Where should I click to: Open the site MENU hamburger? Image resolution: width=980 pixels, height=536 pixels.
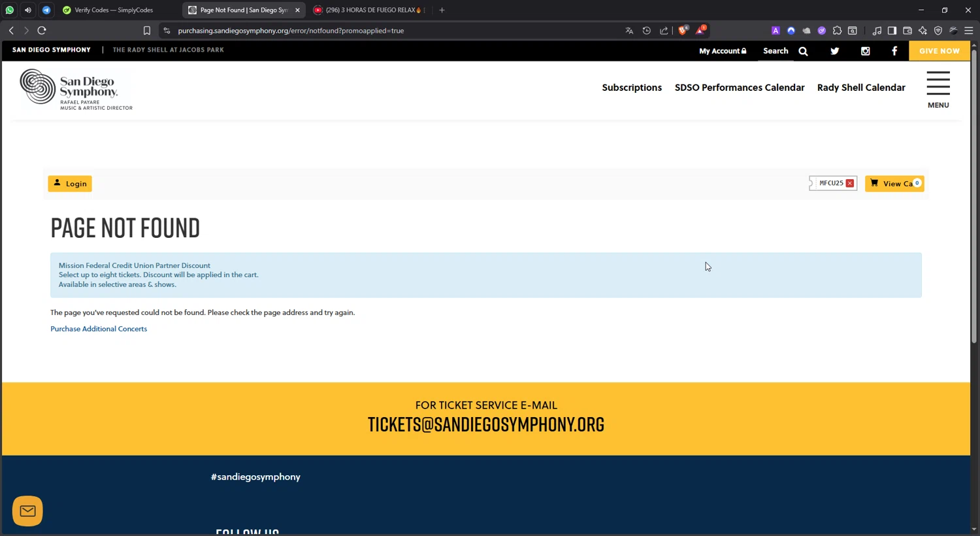[x=938, y=90]
